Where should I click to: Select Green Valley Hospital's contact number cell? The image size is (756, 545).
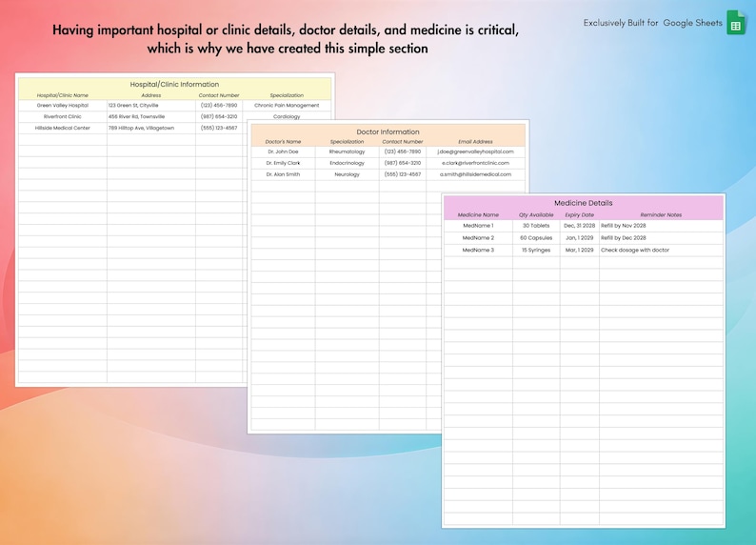point(219,105)
